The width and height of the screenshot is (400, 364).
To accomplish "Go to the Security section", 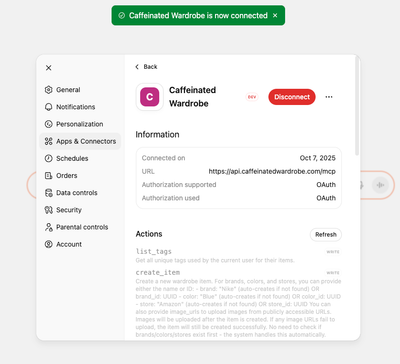I will click(80, 210).
